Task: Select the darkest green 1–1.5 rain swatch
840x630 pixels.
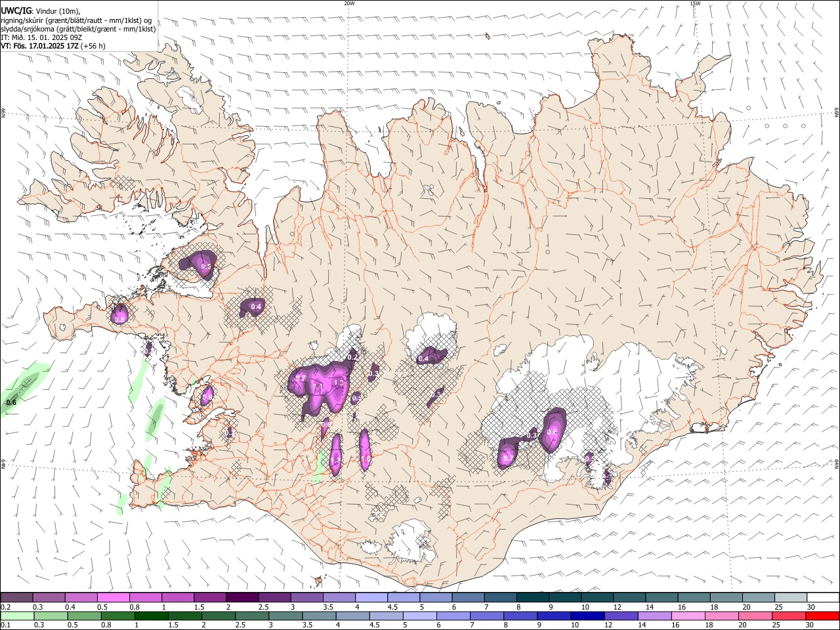Action: 152,616
